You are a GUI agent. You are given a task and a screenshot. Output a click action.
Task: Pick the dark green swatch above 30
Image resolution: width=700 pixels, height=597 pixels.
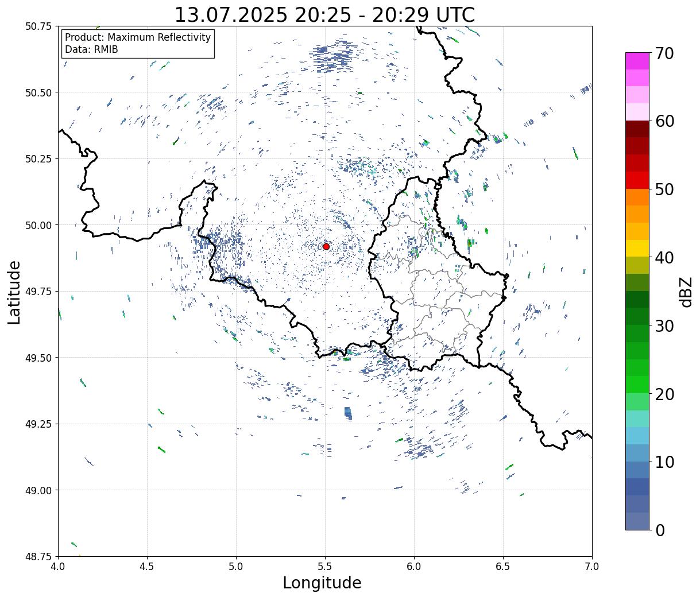pos(637,299)
